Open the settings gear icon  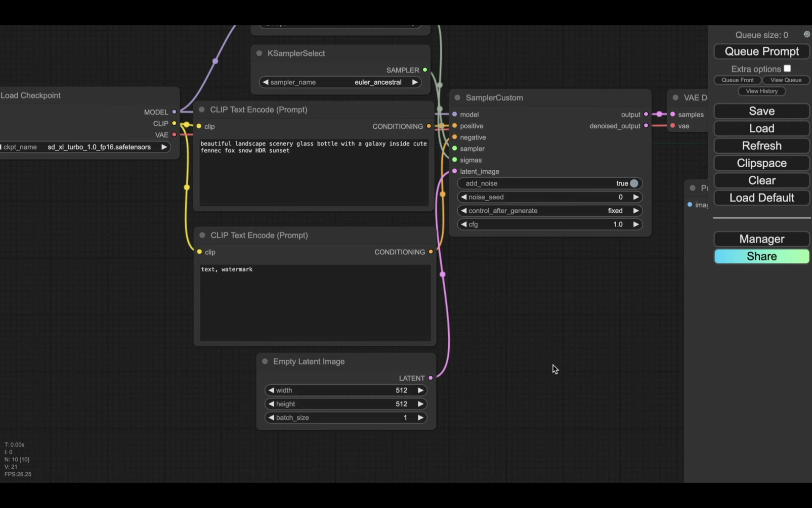point(807,34)
